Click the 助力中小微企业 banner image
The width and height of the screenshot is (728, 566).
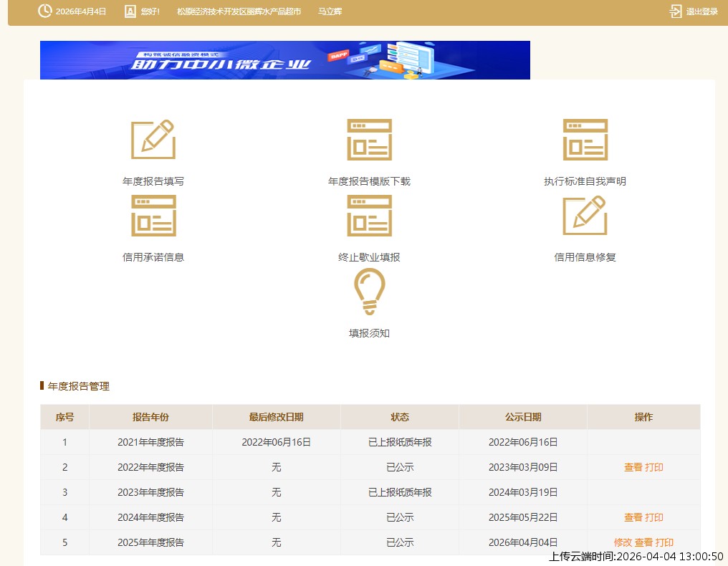(284, 60)
